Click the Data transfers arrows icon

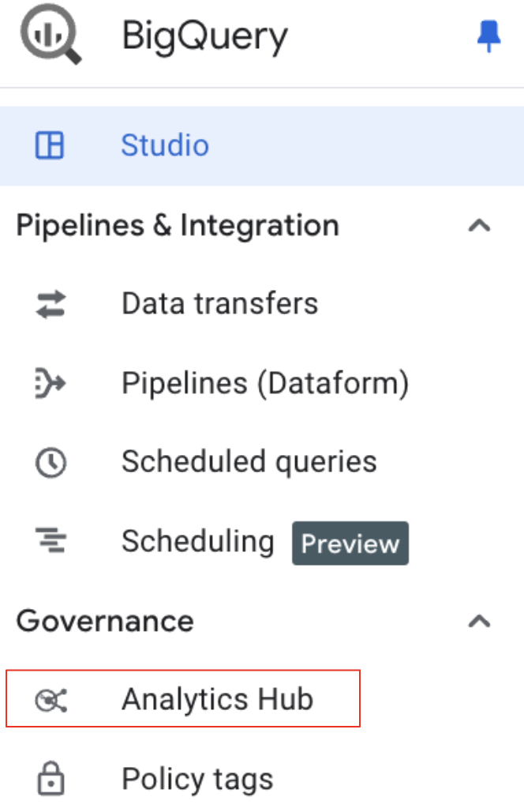click(x=51, y=304)
